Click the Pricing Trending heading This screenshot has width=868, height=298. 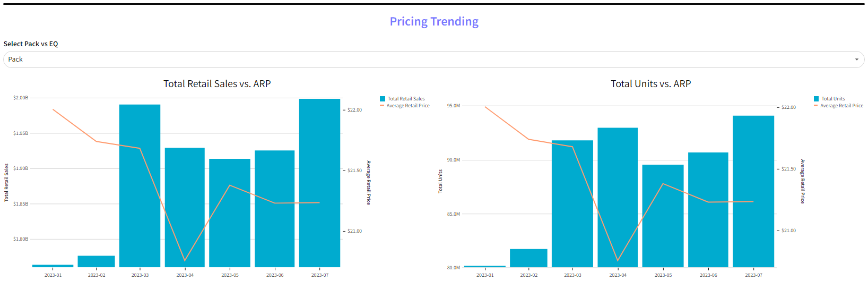coord(434,22)
